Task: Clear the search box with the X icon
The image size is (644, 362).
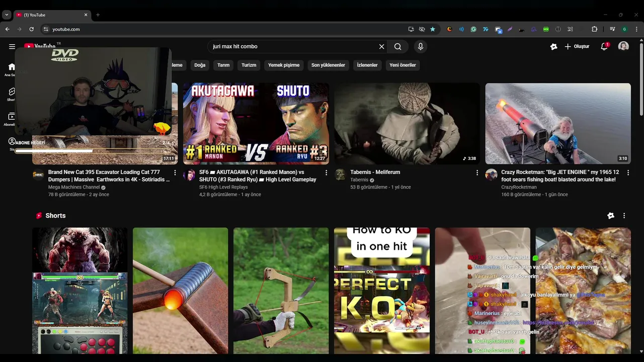Action: (381, 47)
